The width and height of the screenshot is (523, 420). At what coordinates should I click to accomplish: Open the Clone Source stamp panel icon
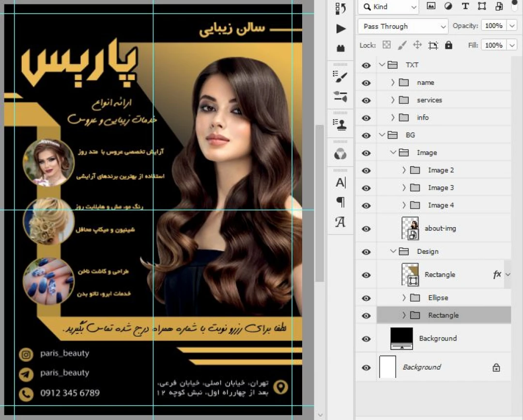click(x=341, y=124)
